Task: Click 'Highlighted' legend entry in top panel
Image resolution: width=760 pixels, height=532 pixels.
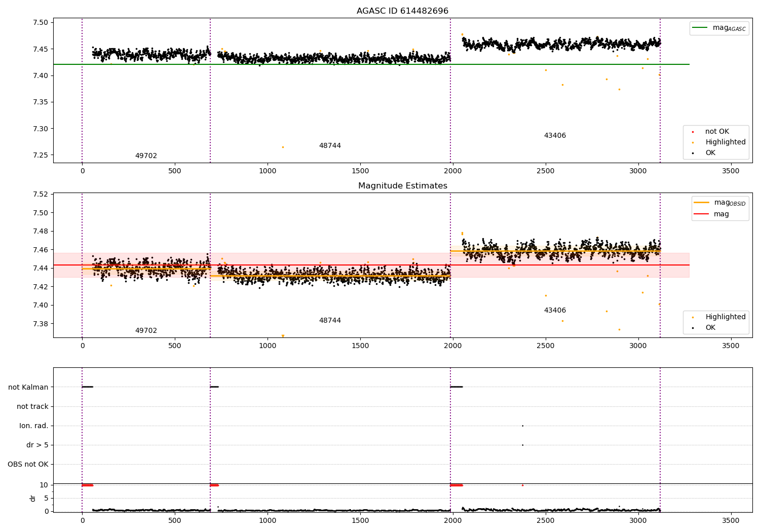Action: pos(719,142)
